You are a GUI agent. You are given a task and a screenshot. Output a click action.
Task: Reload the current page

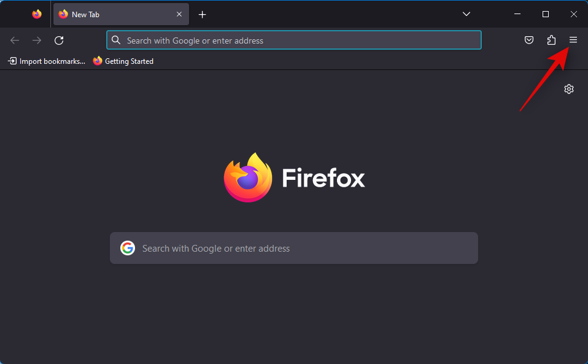click(x=59, y=40)
